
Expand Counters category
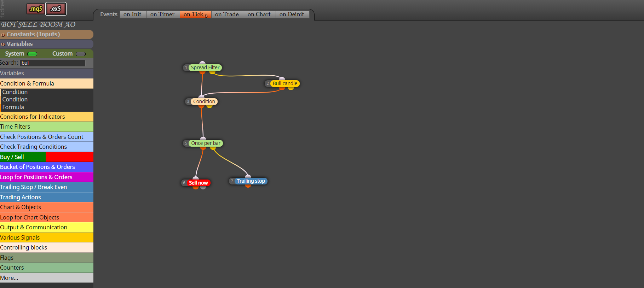point(47,268)
